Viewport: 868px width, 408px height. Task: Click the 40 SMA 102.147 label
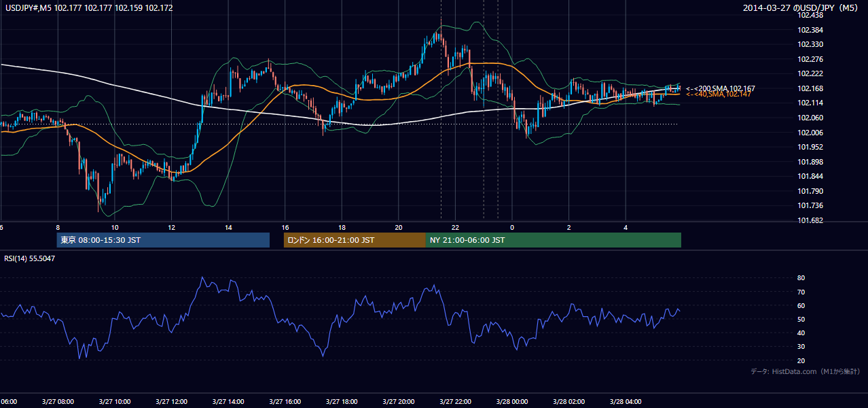coord(718,94)
